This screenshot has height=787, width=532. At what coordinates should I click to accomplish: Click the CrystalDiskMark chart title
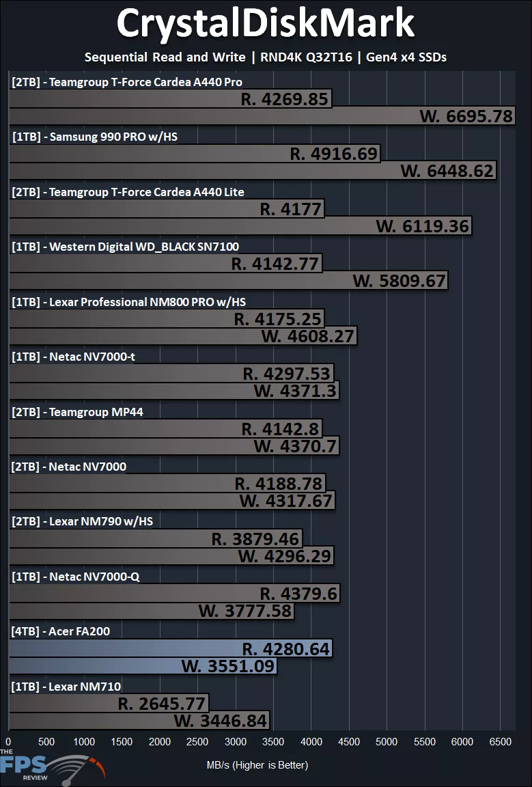[266, 24]
